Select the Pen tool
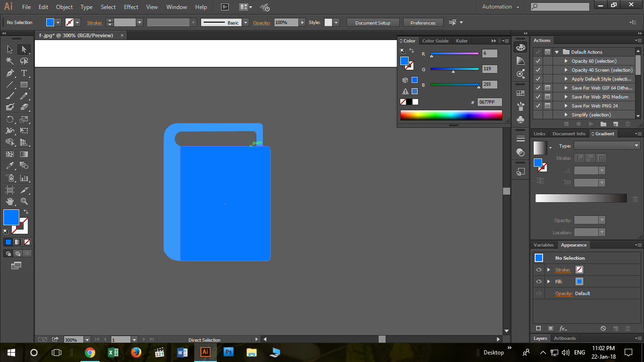The height and width of the screenshot is (362, 644). coord(10,73)
